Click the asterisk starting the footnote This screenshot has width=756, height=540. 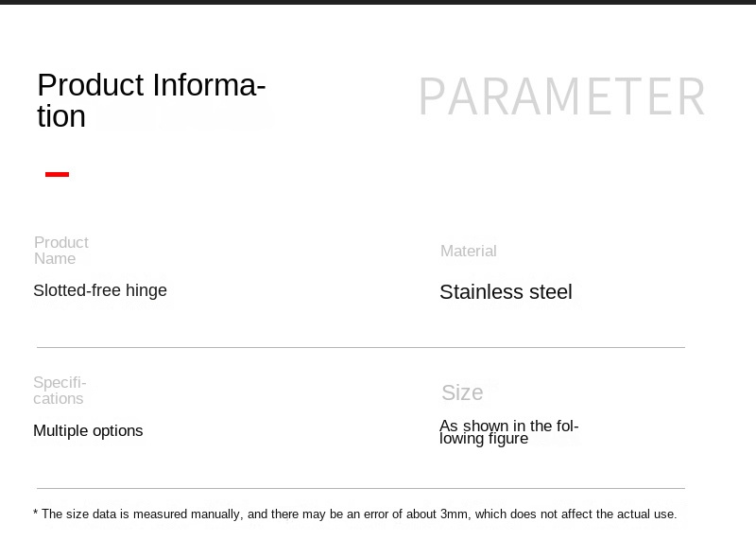(36, 514)
